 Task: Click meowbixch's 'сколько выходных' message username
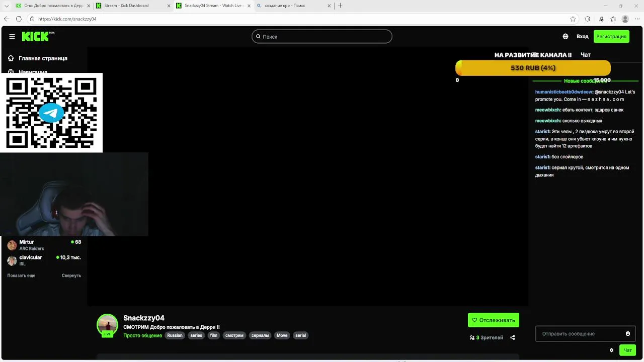tap(547, 121)
